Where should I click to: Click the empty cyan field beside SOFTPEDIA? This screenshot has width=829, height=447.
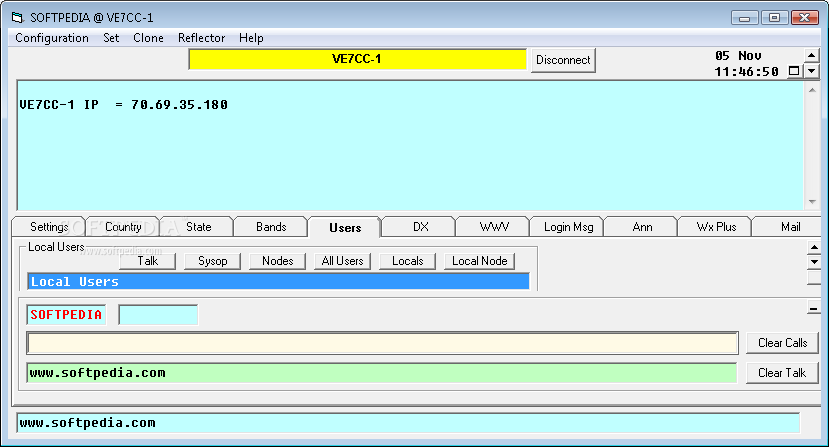tap(158, 315)
